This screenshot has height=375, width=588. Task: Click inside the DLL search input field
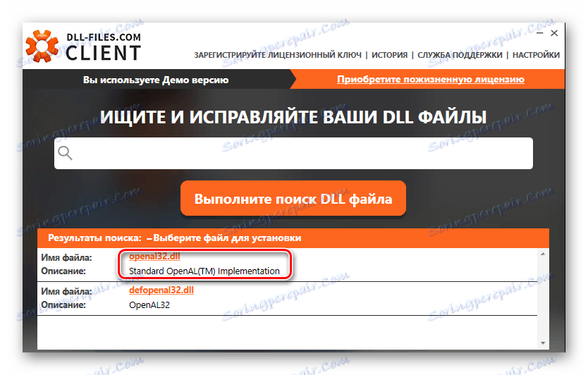tap(293, 153)
